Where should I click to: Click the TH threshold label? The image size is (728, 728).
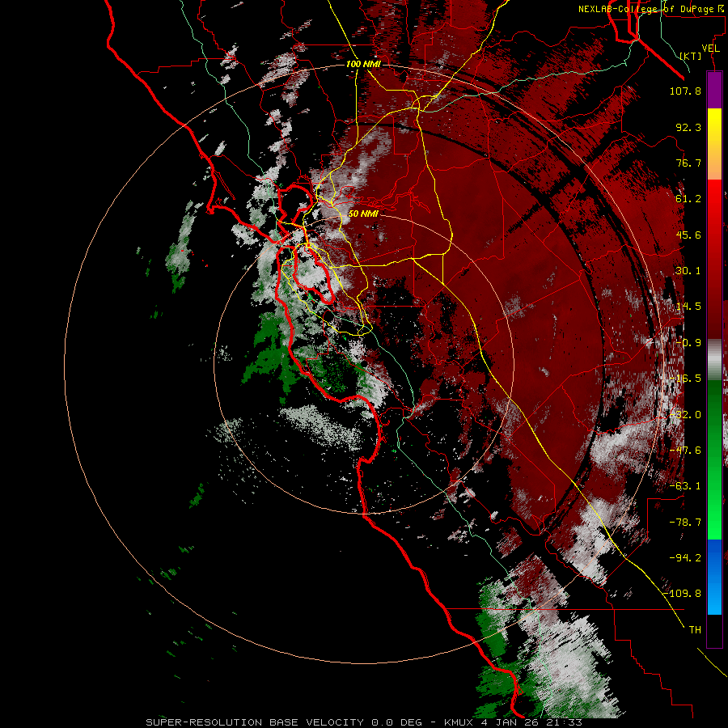(x=695, y=630)
